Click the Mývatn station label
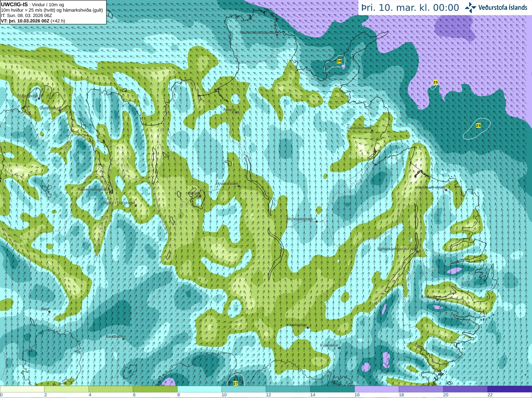 tap(193, 193)
